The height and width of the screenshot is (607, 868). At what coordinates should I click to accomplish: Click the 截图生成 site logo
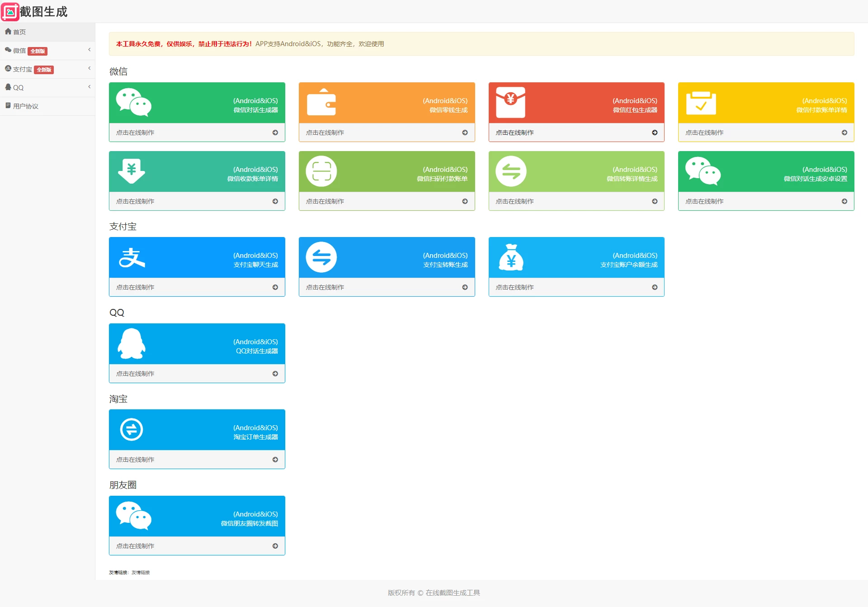click(35, 11)
